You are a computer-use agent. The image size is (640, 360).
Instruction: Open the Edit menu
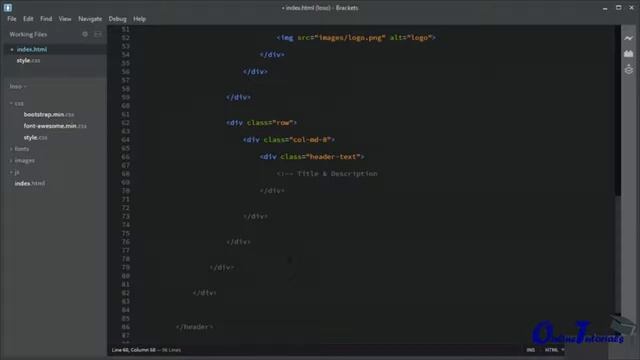click(x=28, y=19)
